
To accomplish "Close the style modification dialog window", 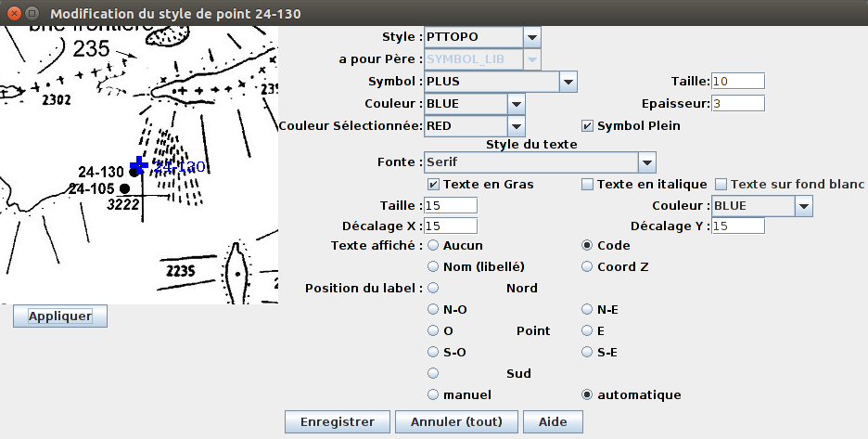I will [12, 14].
